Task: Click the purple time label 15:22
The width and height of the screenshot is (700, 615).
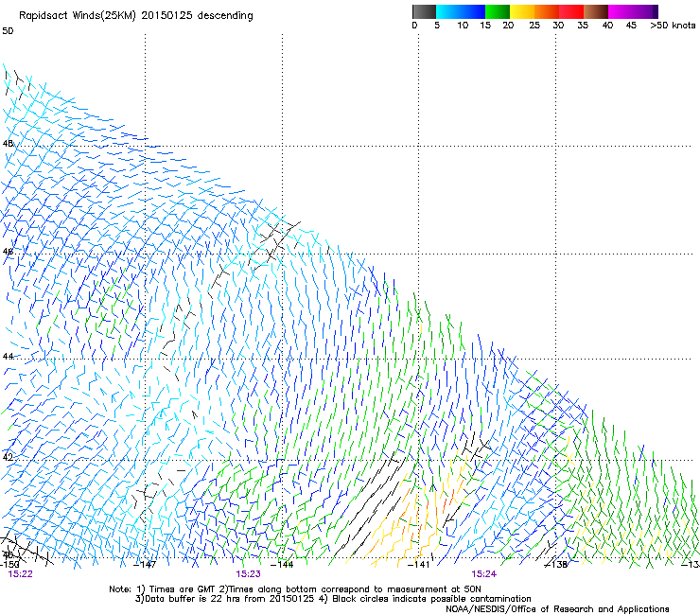Action: [x=21, y=574]
